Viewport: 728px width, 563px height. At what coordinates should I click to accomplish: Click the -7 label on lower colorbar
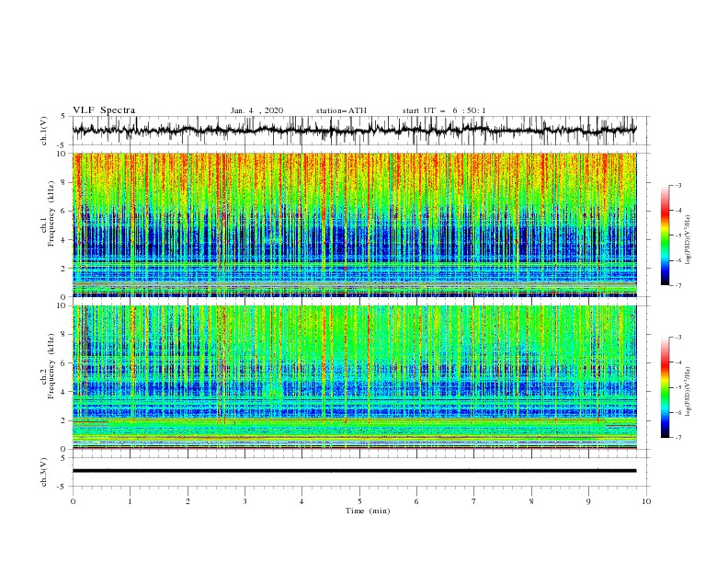[x=677, y=438]
